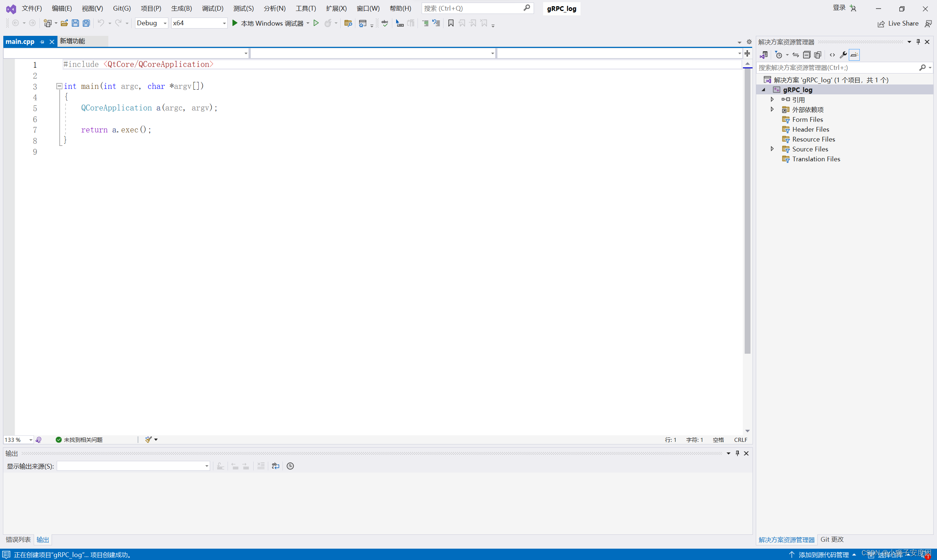Open the 调试(D) menu
Image resolution: width=937 pixels, height=560 pixels.
pos(212,8)
